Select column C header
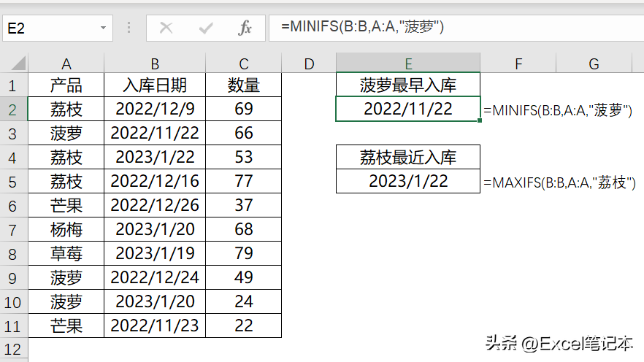The width and height of the screenshot is (644, 362). tap(244, 63)
